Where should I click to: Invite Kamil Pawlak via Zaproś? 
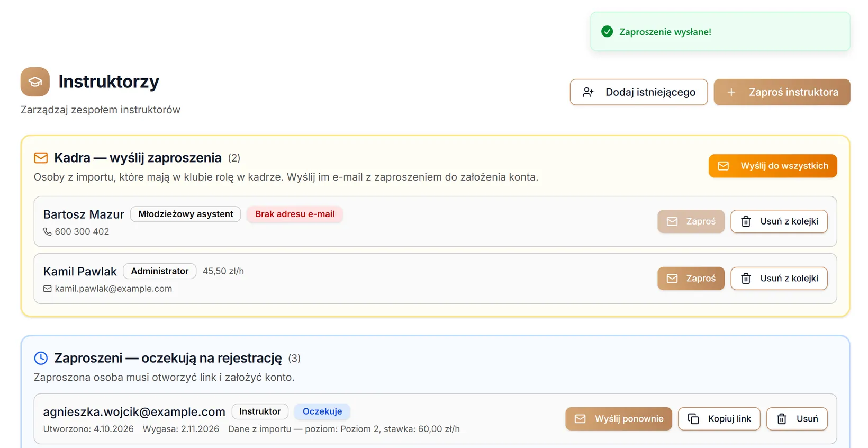[691, 279]
